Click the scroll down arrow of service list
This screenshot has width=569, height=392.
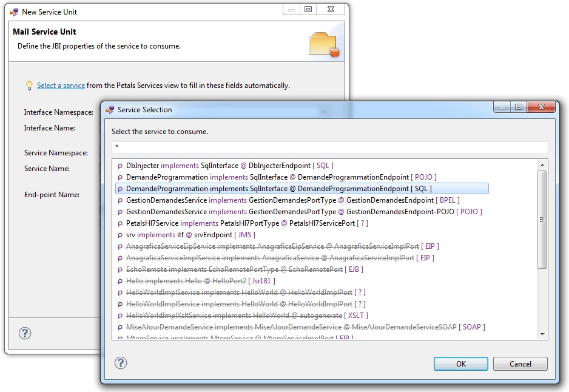pyautogui.click(x=542, y=334)
